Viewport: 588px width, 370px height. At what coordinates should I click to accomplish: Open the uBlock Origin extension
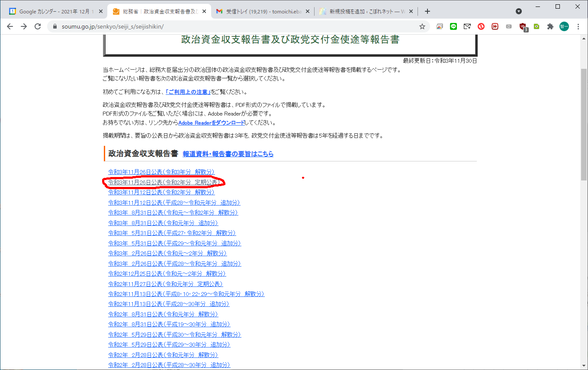pos(523,26)
